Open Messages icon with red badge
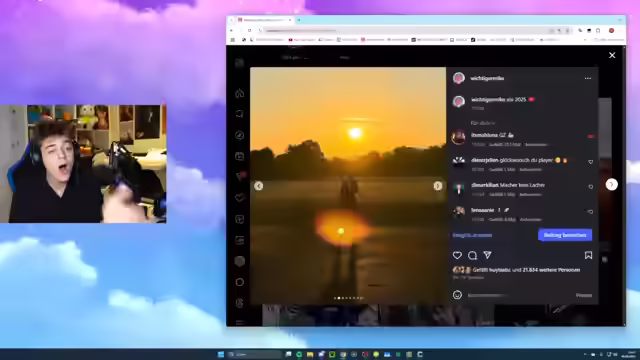Viewport: 640px width, 360px height. point(240,176)
